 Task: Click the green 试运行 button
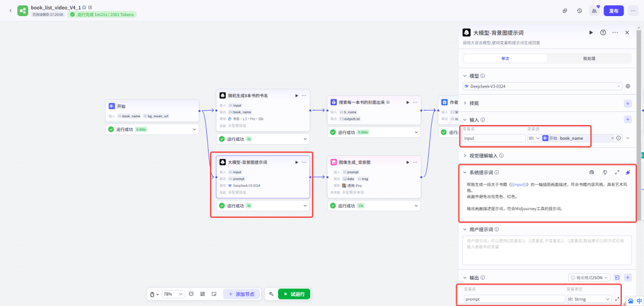294,294
